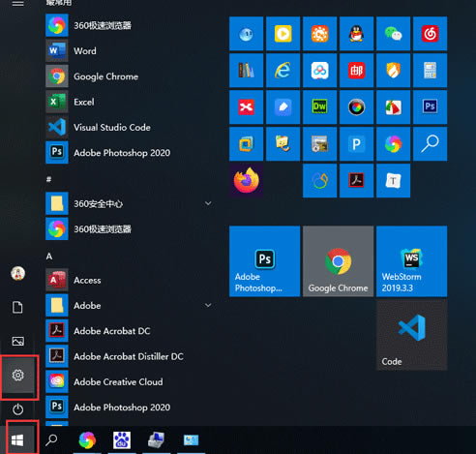
Task: Launch Adobe Creative Cloud
Action: click(x=129, y=381)
